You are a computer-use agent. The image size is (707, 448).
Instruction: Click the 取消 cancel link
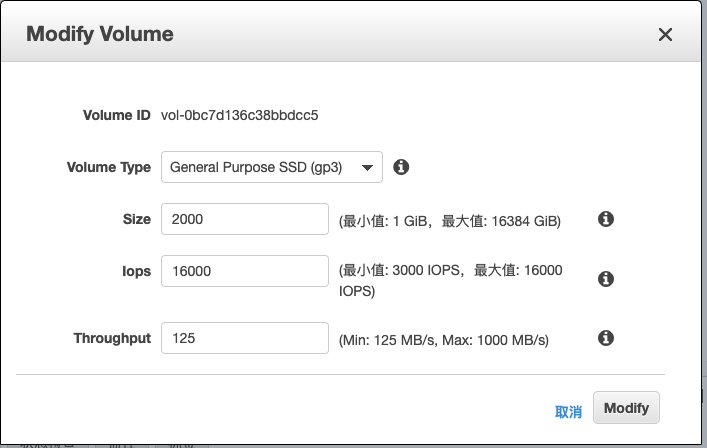pos(568,411)
